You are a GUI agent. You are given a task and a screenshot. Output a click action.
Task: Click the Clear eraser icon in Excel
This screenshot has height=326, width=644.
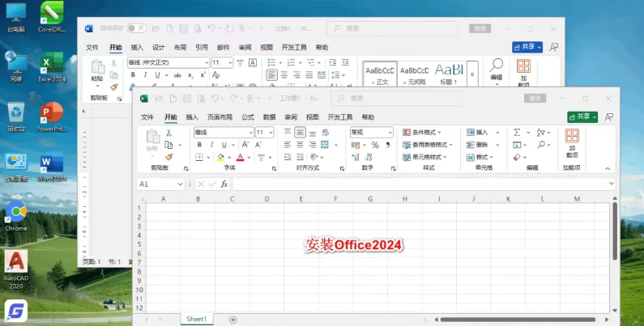[x=517, y=157]
